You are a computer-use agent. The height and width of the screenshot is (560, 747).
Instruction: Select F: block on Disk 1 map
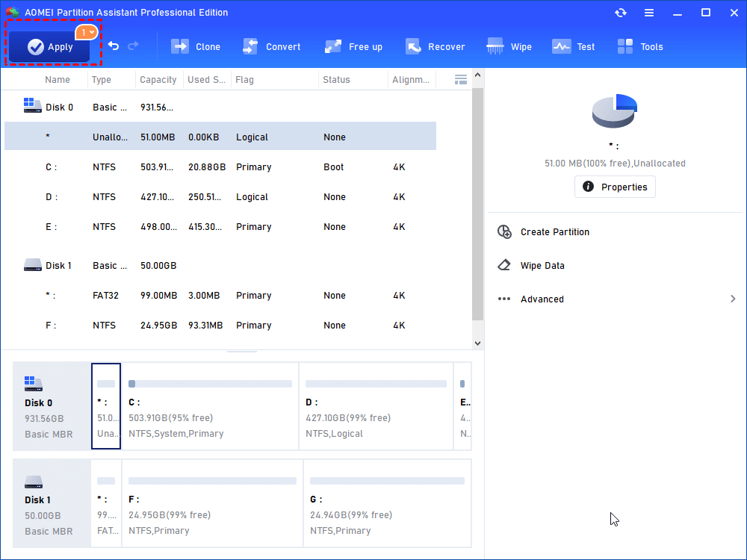click(x=212, y=503)
